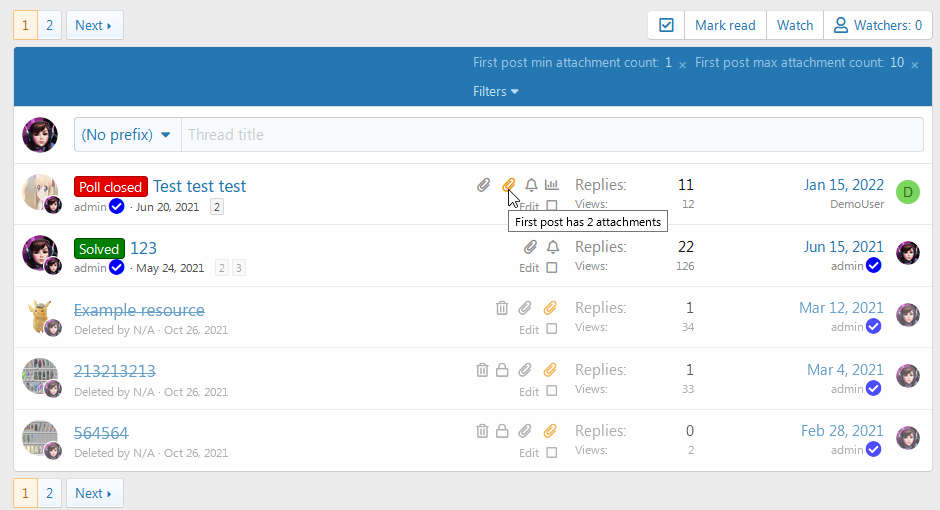The width and height of the screenshot is (940, 510).
Task: Click the bell watch icon on thread '123'
Action: click(552, 247)
